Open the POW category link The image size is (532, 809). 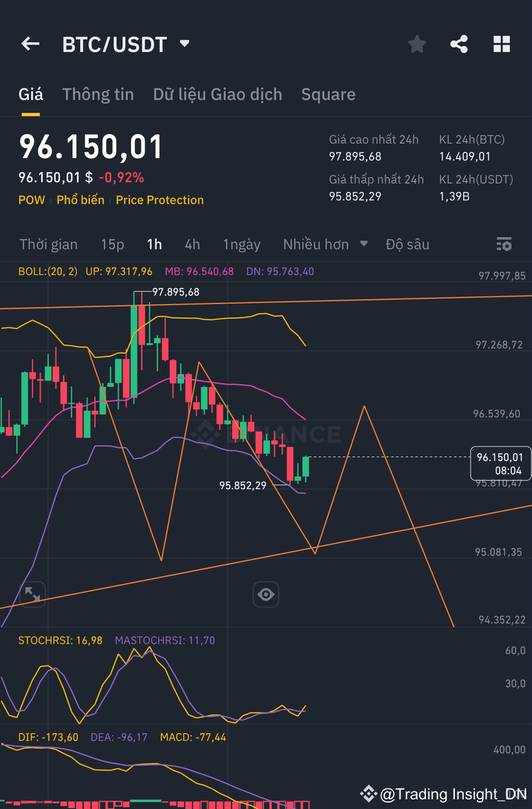[x=31, y=200]
